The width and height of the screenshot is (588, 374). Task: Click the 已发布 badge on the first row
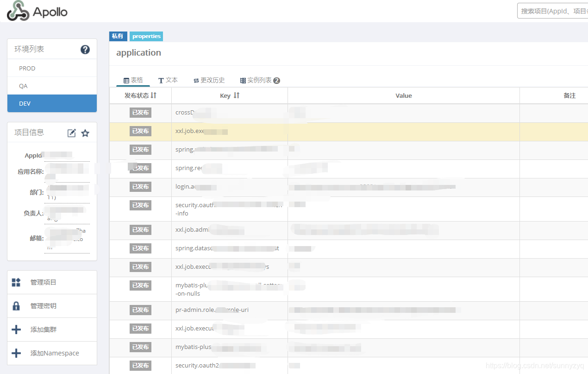[x=141, y=112]
